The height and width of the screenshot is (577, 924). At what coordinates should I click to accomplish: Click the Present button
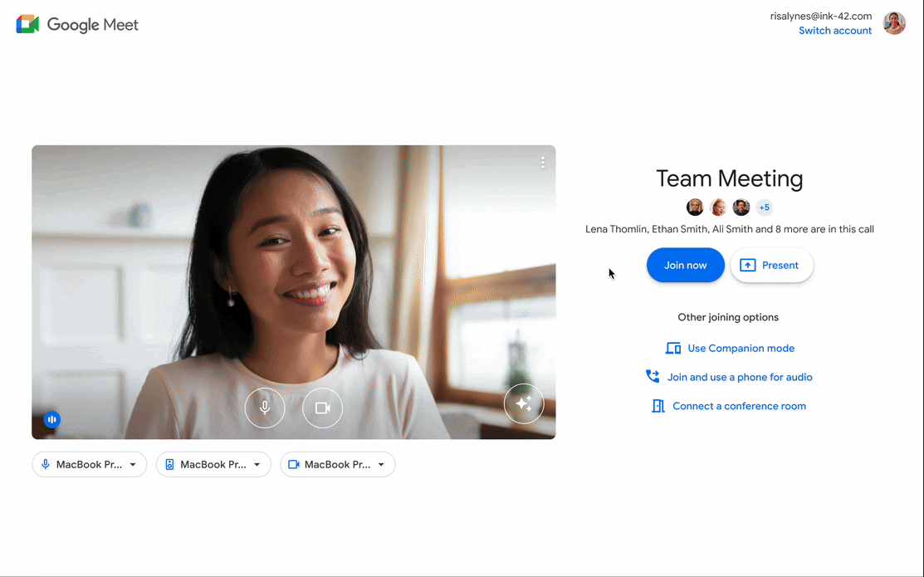click(772, 265)
